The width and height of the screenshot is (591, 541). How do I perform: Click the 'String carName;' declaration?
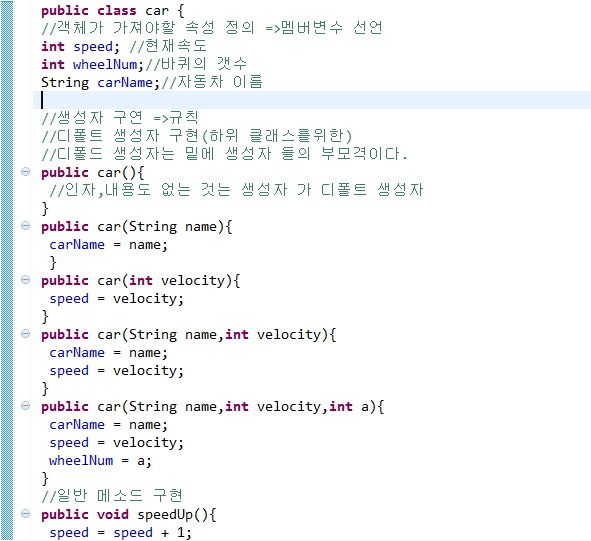pos(101,83)
